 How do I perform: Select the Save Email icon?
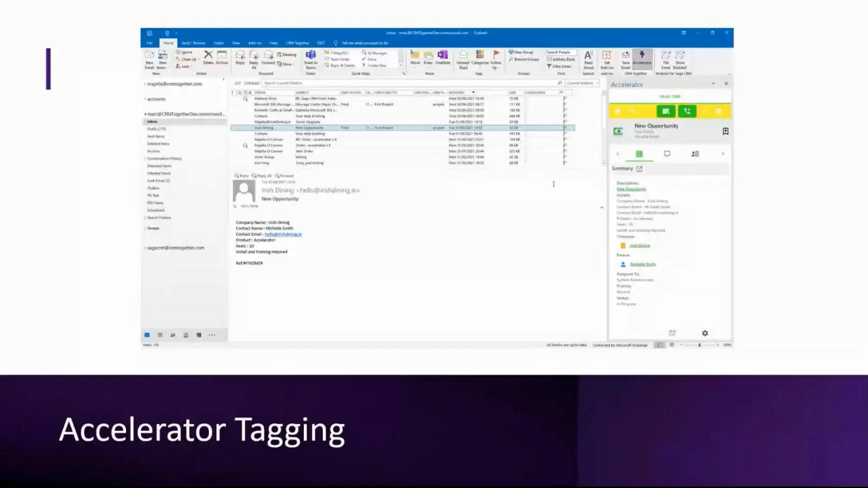click(x=625, y=59)
